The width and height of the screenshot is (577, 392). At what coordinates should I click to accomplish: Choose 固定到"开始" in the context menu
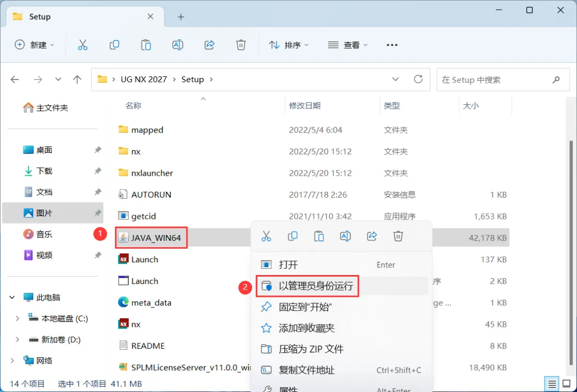(x=341, y=307)
